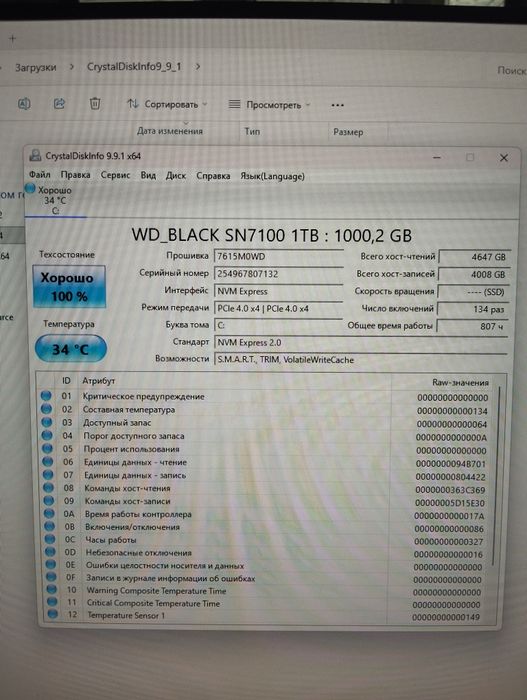The height and width of the screenshot is (700, 527).
Task: Select the C: drive tab showing Хорошо 34 °C
Action: (54, 200)
